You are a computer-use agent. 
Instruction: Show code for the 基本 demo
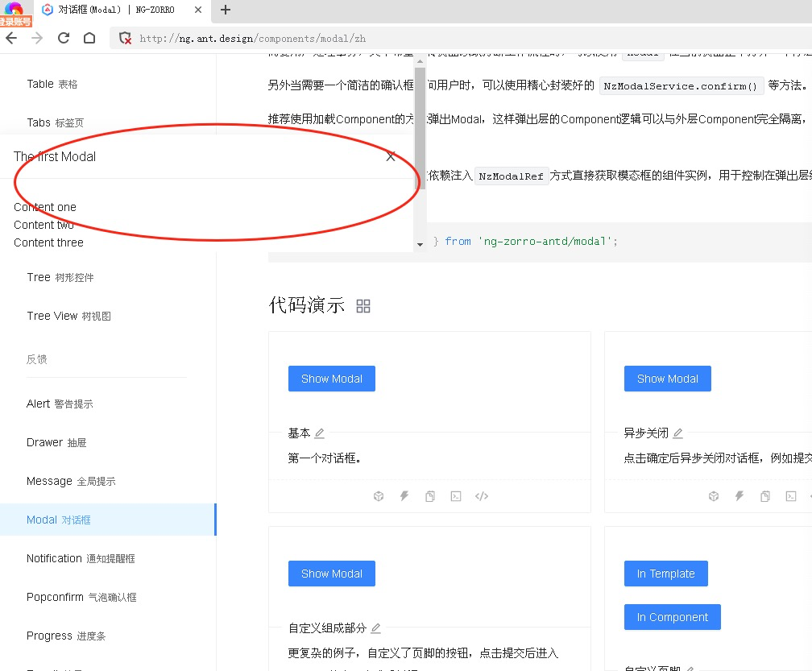tap(482, 496)
